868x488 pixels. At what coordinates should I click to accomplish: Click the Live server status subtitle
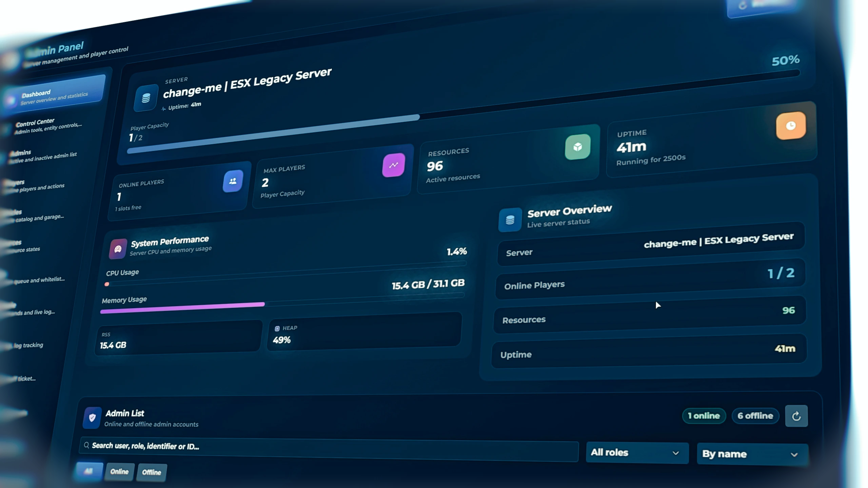point(558,223)
